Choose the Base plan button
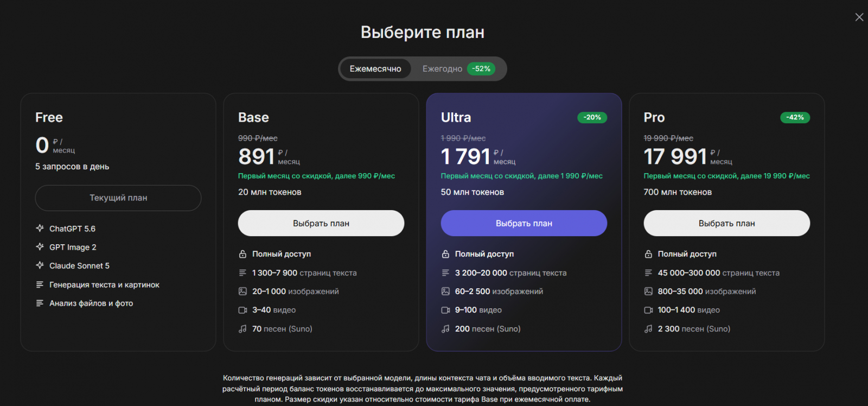The width and height of the screenshot is (868, 406). click(x=321, y=223)
